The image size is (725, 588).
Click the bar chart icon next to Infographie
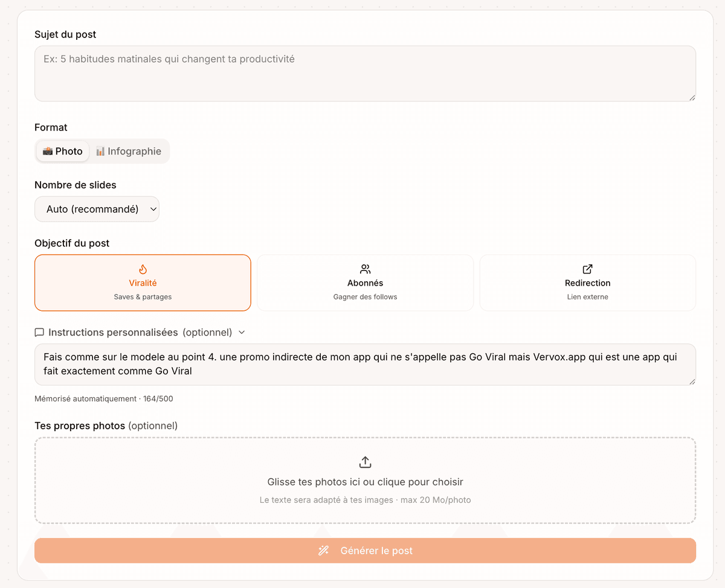[x=101, y=151]
